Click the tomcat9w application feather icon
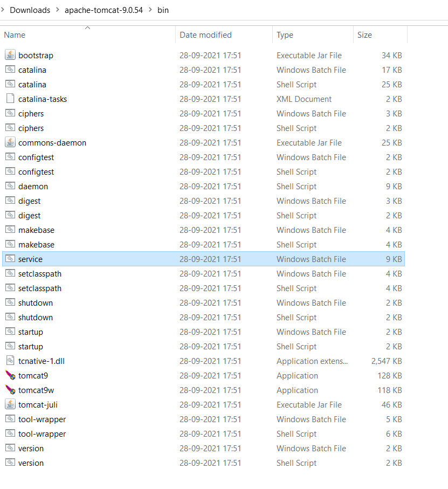This screenshot has height=489, width=448. [10, 390]
